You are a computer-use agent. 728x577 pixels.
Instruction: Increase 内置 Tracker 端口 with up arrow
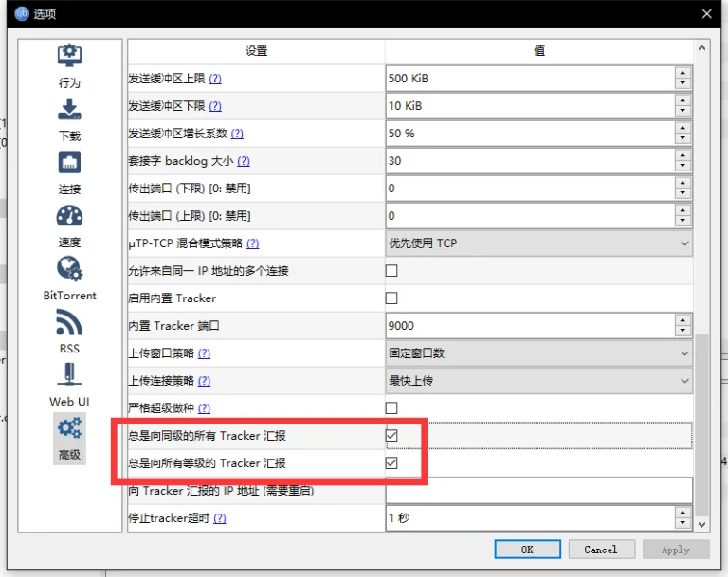(682, 320)
